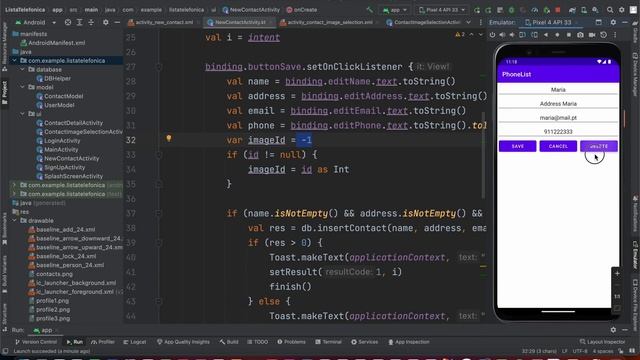Open DBHelper file in project tree

click(53, 78)
